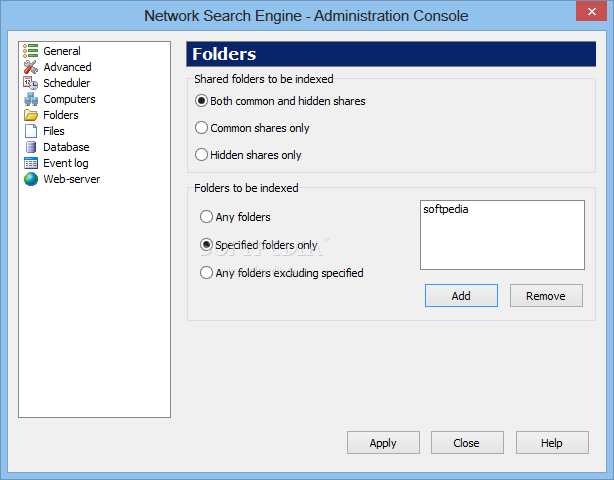Open the Advanced settings page
Image resolution: width=614 pixels, height=480 pixels.
pos(67,67)
